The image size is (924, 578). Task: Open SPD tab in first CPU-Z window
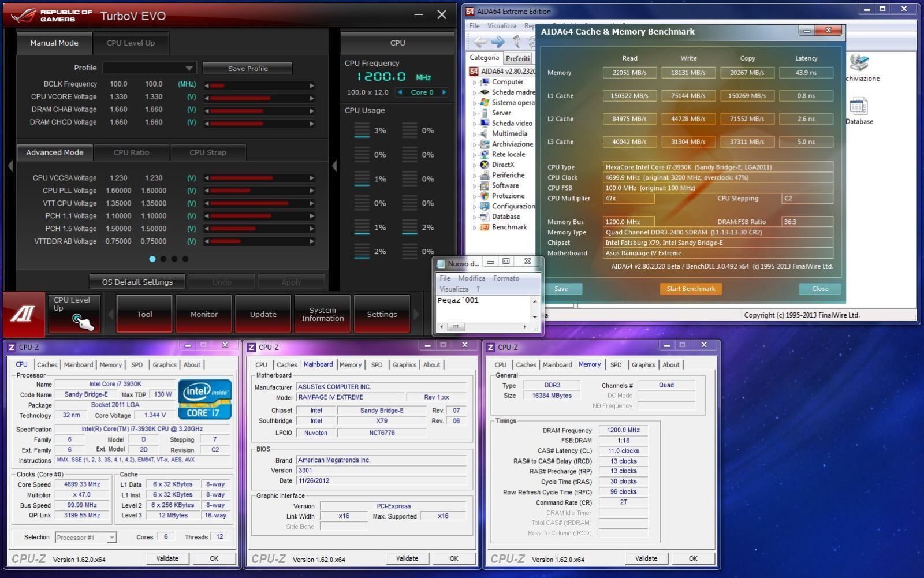tap(137, 365)
